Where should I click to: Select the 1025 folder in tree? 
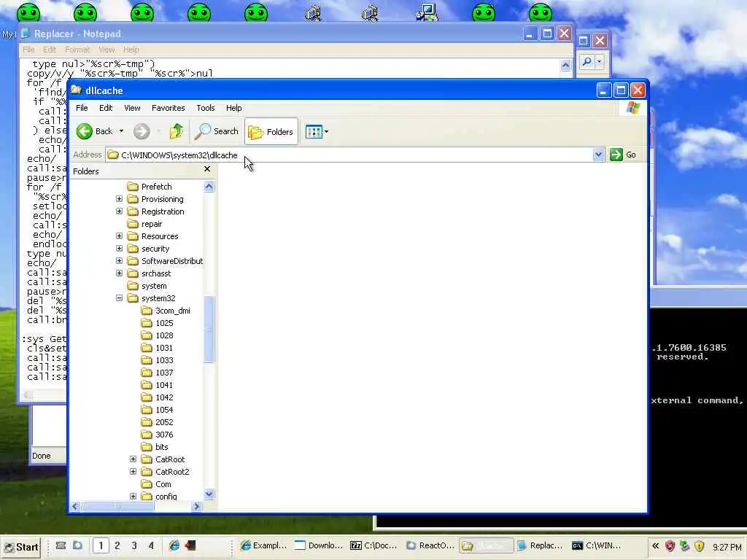coord(164,323)
